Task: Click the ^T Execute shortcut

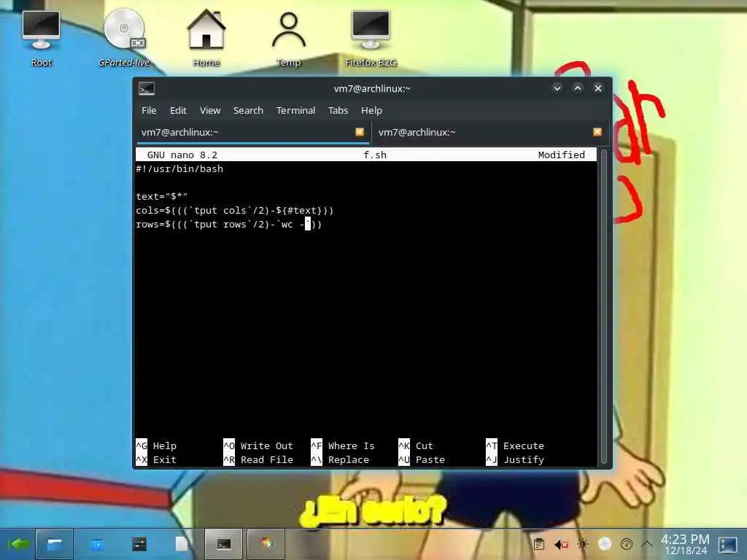Action: [515, 446]
